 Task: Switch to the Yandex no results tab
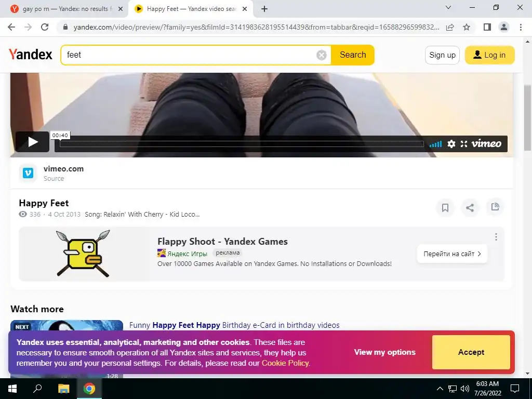pos(64,9)
